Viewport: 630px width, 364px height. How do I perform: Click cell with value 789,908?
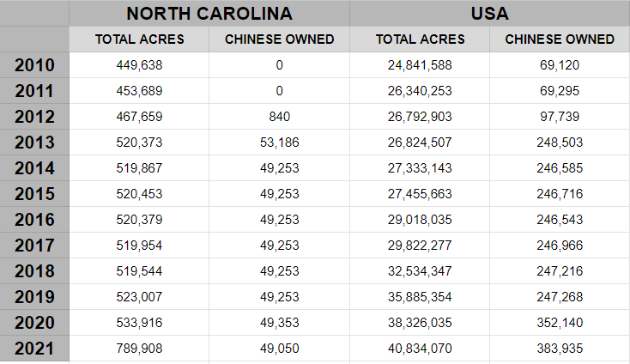click(x=140, y=349)
